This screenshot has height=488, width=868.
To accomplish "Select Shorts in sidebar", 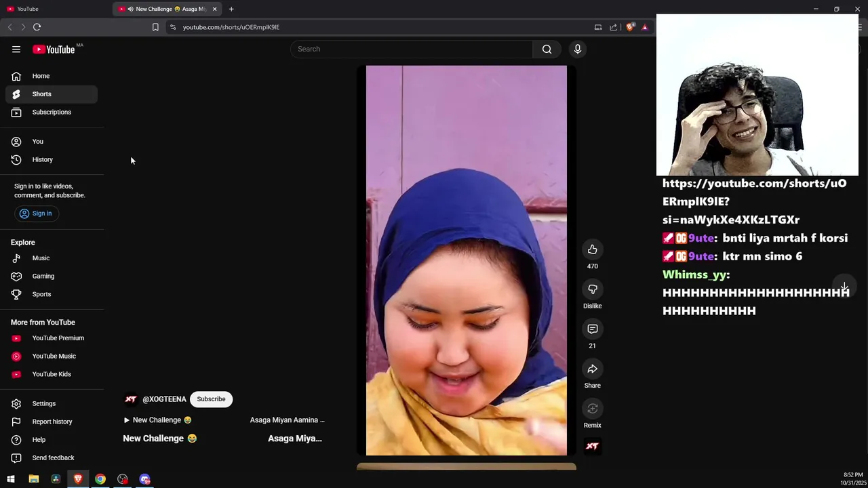I will tap(52, 94).
